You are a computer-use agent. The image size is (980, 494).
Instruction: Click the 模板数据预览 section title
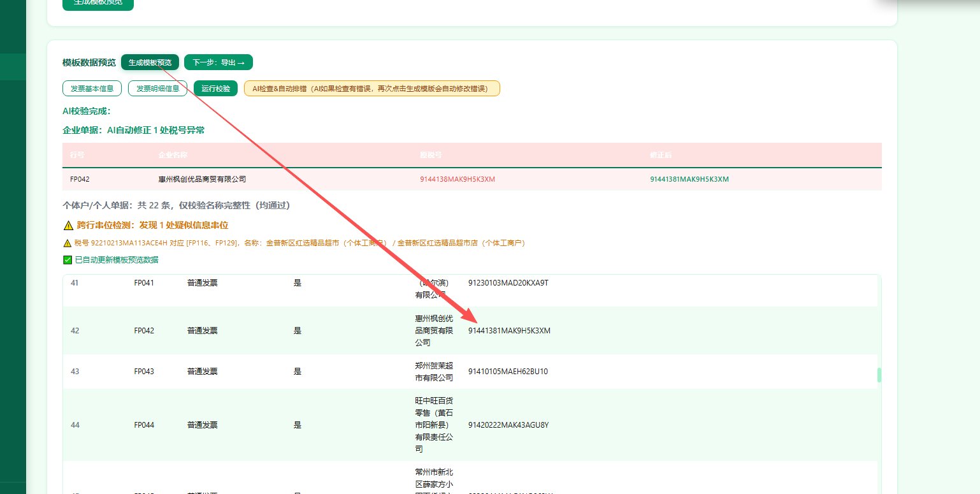tap(89, 62)
